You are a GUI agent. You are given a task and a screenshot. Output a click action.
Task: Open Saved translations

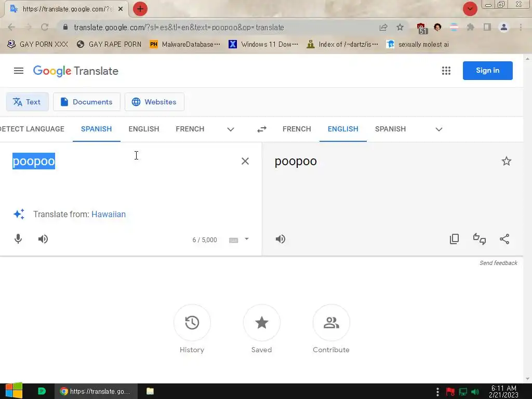(x=262, y=323)
